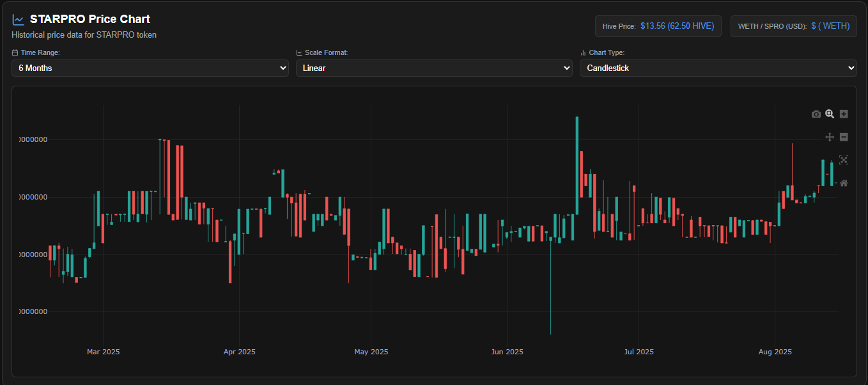
Task: Click the tallest green candlestick in mid-June
Action: (x=577, y=165)
